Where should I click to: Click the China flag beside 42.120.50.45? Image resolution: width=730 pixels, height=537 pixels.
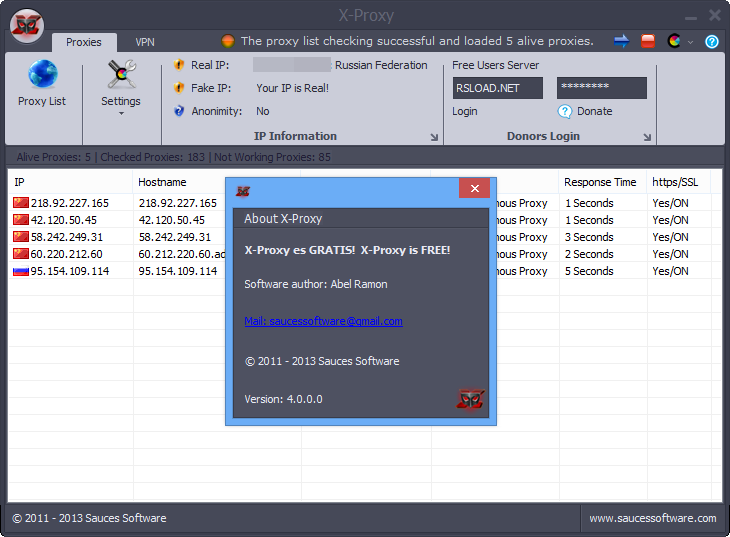pyautogui.click(x=21, y=219)
